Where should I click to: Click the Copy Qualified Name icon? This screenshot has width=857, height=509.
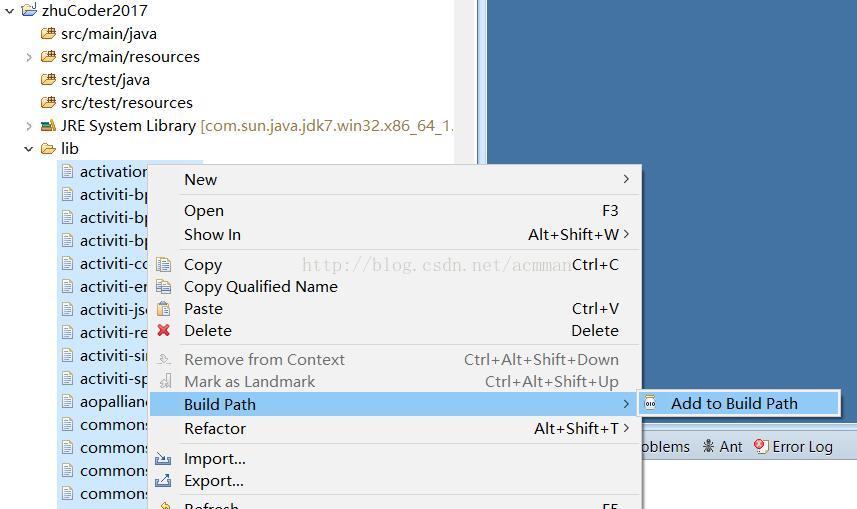click(x=164, y=287)
